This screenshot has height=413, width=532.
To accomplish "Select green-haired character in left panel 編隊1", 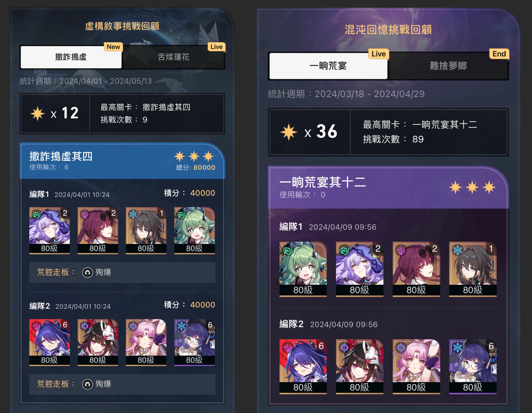I will tap(194, 230).
